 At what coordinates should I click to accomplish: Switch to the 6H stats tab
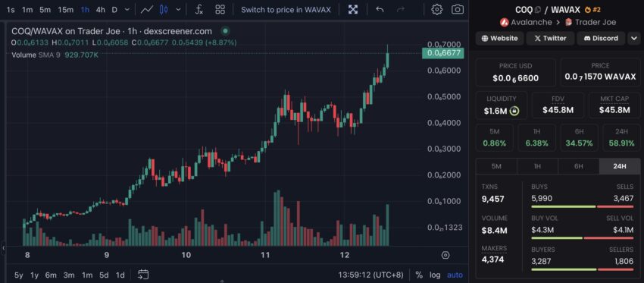[x=578, y=166]
